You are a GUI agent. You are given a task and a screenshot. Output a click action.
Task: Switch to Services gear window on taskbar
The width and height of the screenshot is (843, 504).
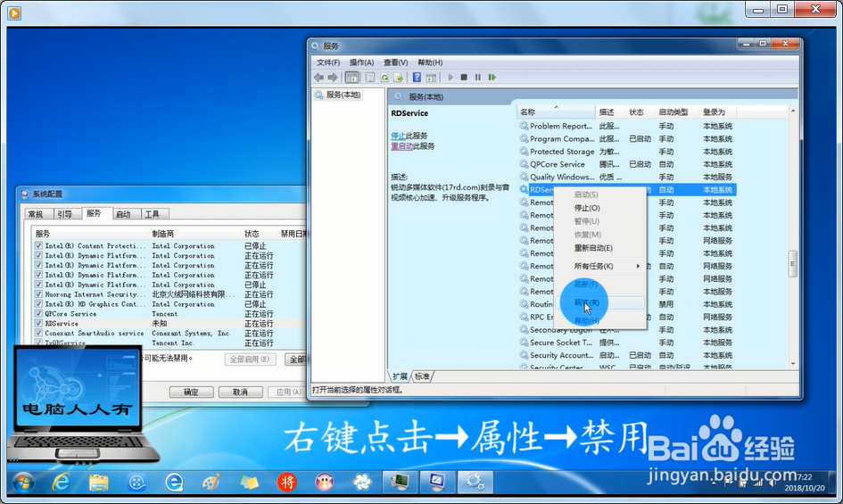pos(475,482)
